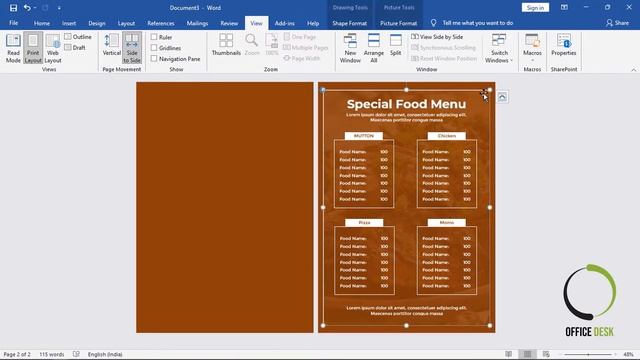The width and height of the screenshot is (640, 360).
Task: Switch to the Insert tab
Action: pyautogui.click(x=69, y=23)
